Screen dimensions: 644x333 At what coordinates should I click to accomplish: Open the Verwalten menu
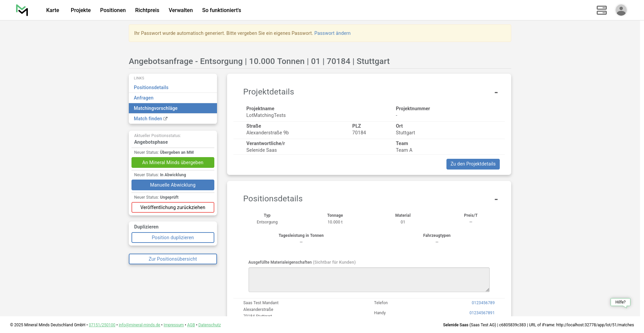(180, 10)
